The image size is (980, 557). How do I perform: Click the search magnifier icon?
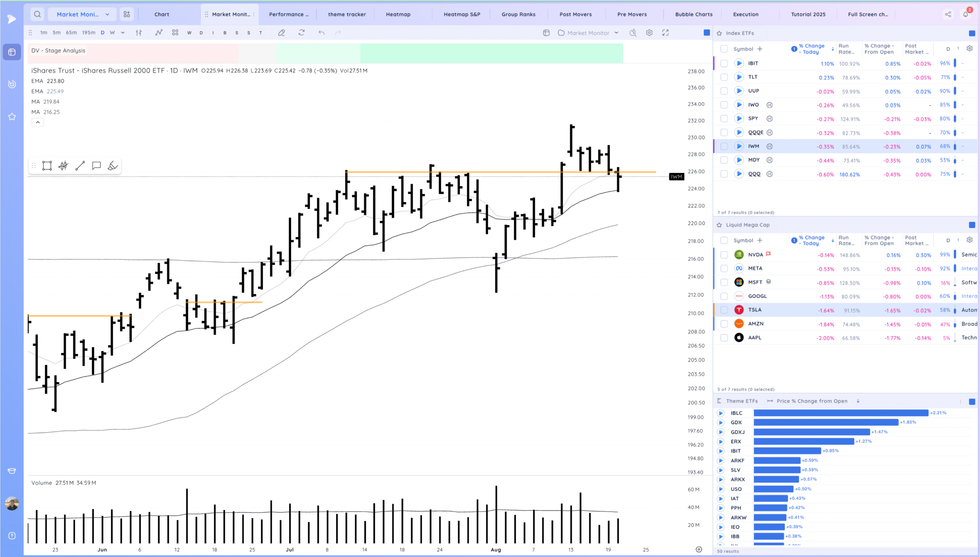coord(37,14)
